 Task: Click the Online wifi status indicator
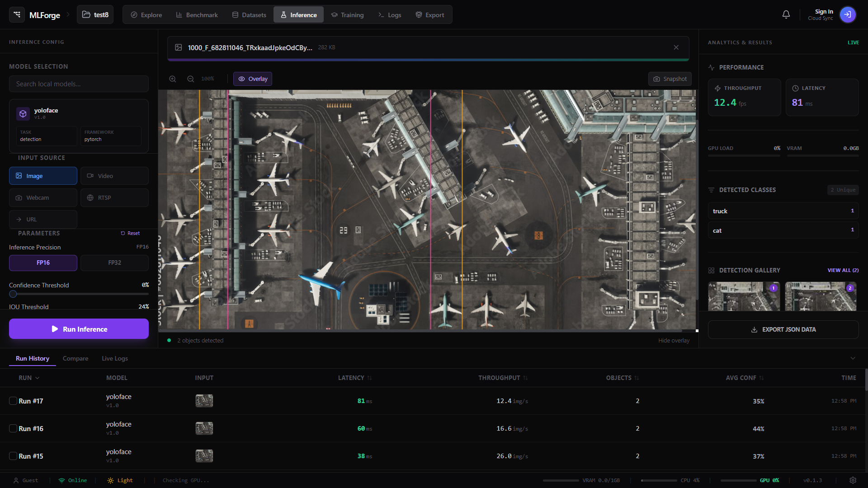pos(73,480)
